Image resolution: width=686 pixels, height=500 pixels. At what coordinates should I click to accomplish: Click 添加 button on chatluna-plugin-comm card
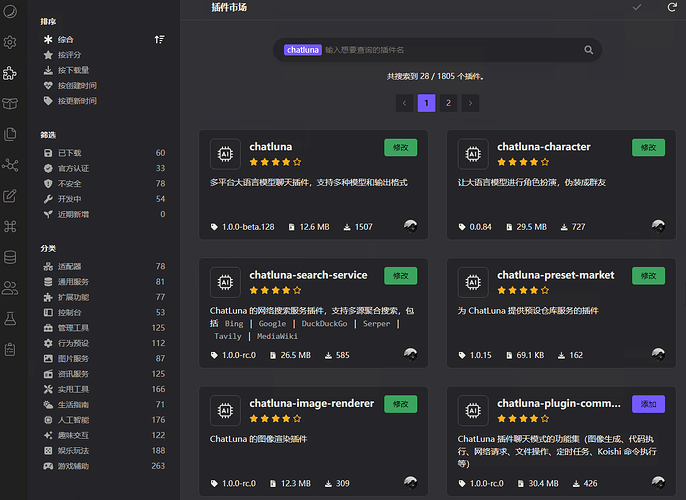pyautogui.click(x=648, y=404)
